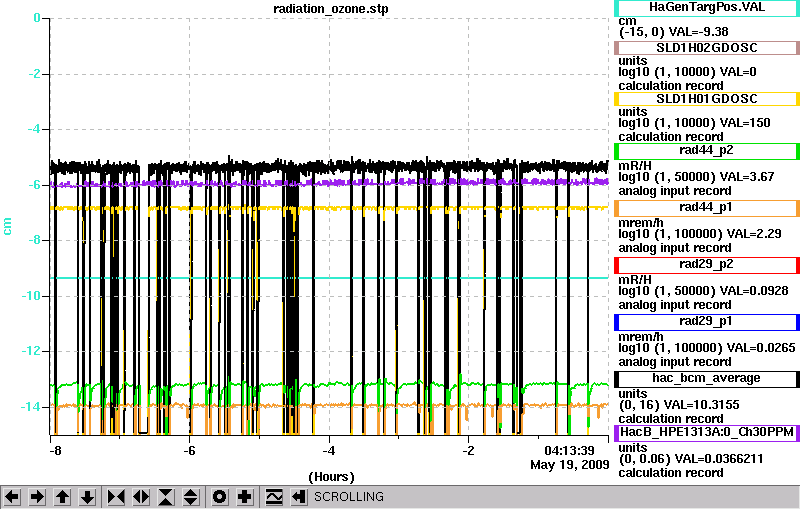The image size is (800, 509).
Task: Click the horizontal zoom-out diamond icon
Action: pyautogui.click(x=141, y=496)
